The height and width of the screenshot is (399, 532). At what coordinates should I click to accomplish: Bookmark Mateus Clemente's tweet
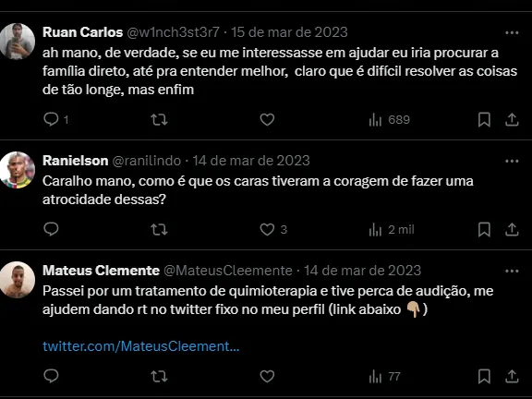(484, 376)
